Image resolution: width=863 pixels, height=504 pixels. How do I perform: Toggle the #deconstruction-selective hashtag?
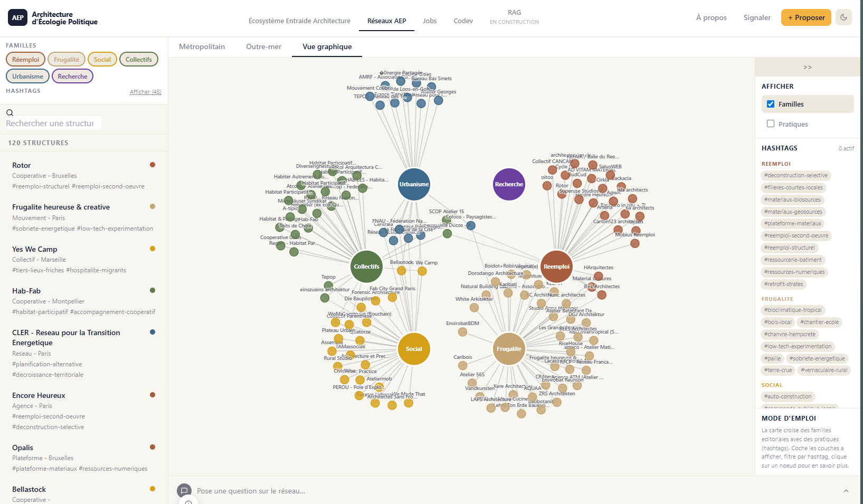(x=796, y=175)
